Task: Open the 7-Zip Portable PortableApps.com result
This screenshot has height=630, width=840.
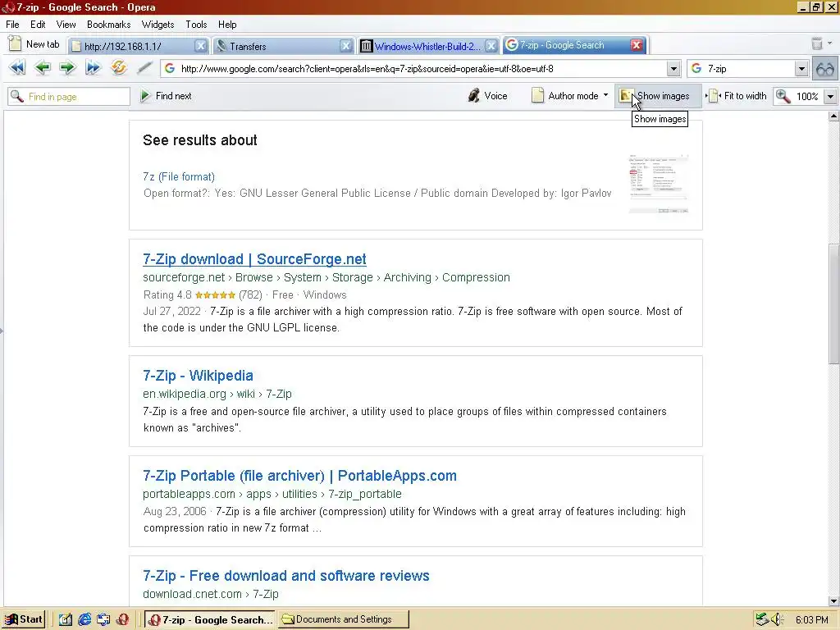Action: pyautogui.click(x=299, y=476)
